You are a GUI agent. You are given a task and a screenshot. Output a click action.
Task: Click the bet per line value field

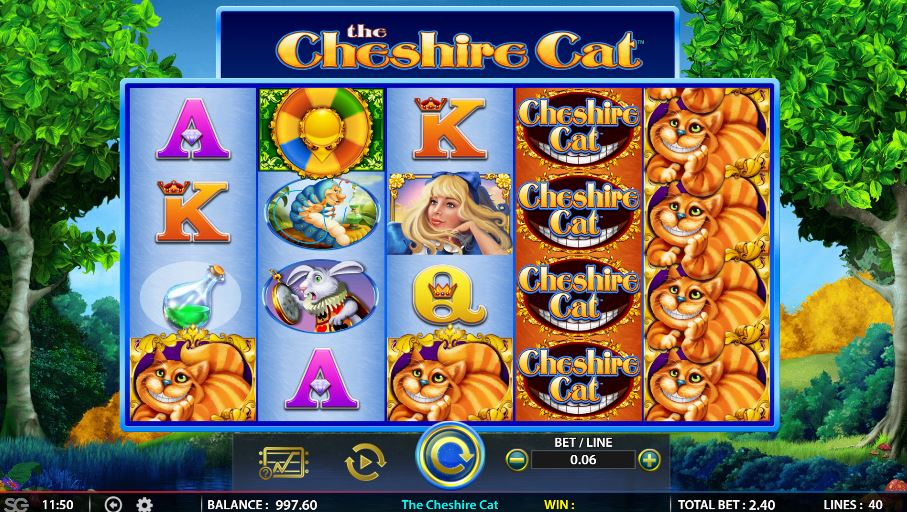click(x=583, y=460)
